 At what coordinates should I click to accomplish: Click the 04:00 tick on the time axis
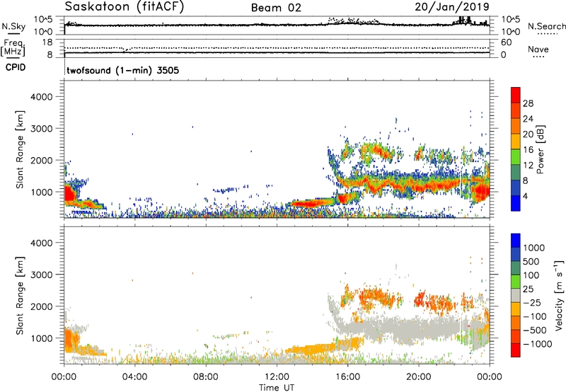point(134,377)
